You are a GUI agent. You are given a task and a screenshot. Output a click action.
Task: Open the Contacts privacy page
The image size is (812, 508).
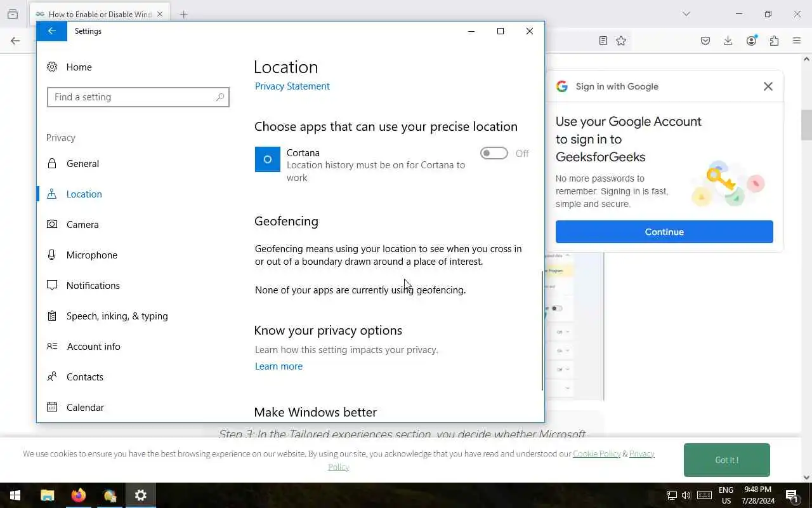84,377
